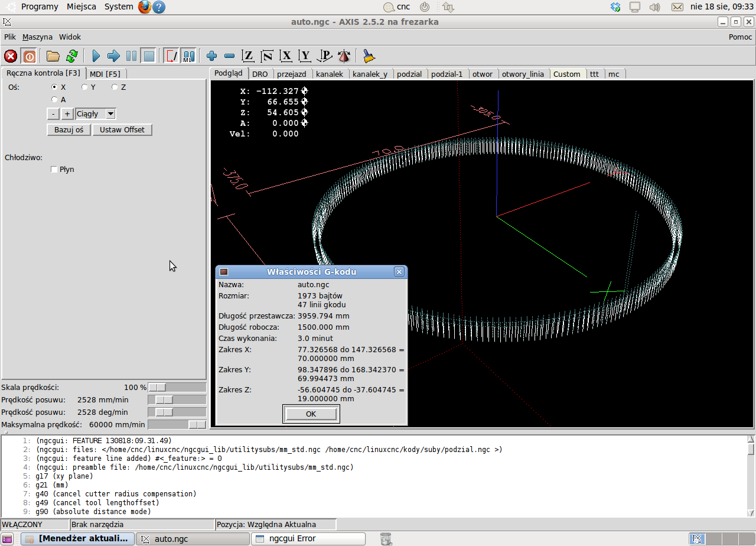Switch to DRO tab
Screen dimensions: 756x546
260,74
